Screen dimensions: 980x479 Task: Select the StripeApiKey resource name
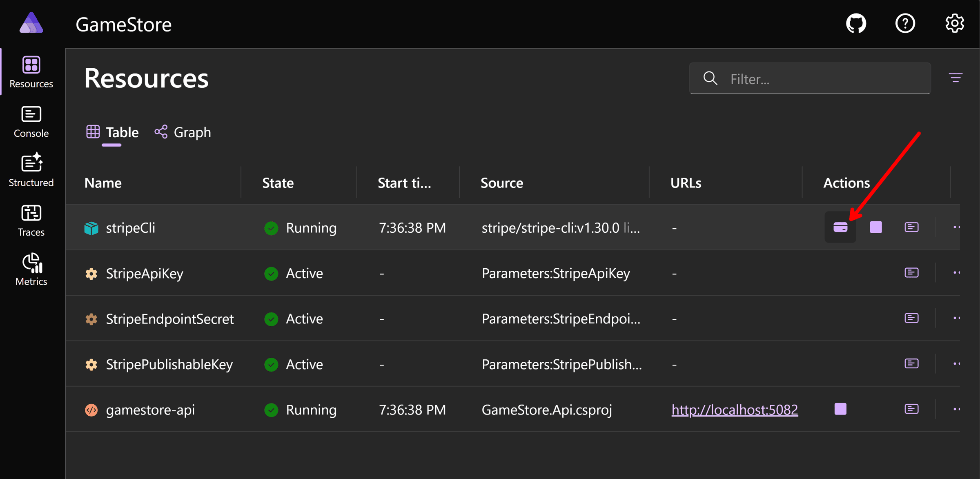point(145,273)
